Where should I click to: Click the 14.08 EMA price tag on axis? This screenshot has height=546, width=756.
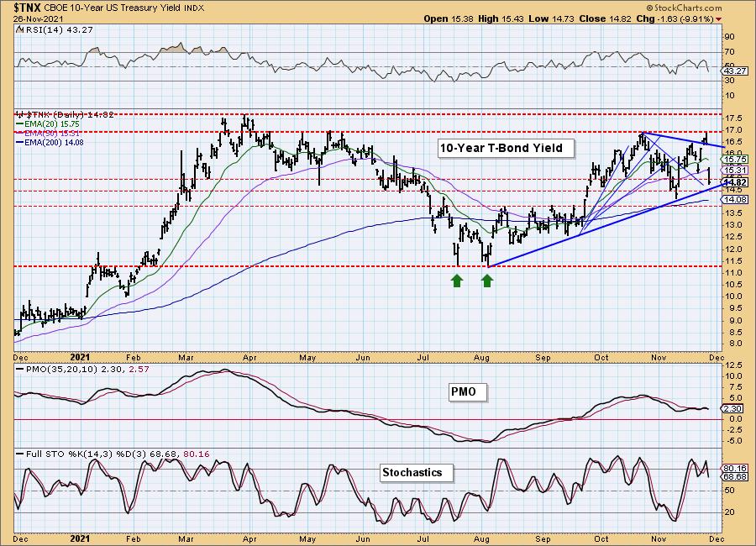734,200
